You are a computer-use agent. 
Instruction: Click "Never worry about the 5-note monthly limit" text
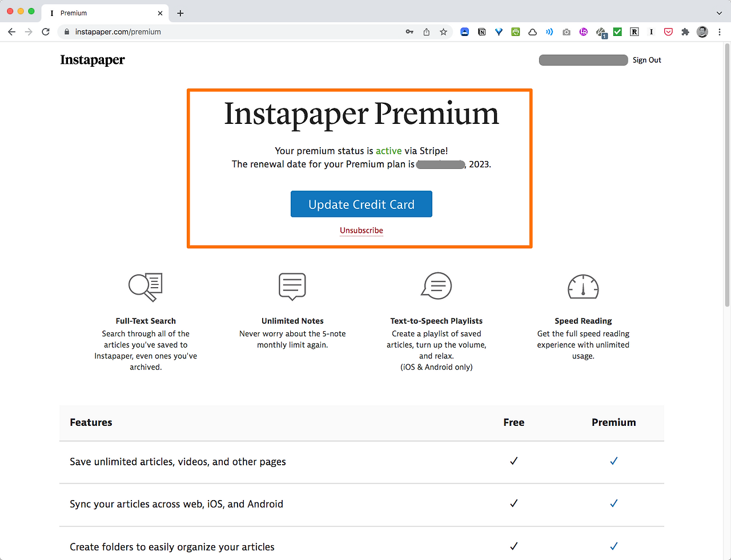click(292, 339)
